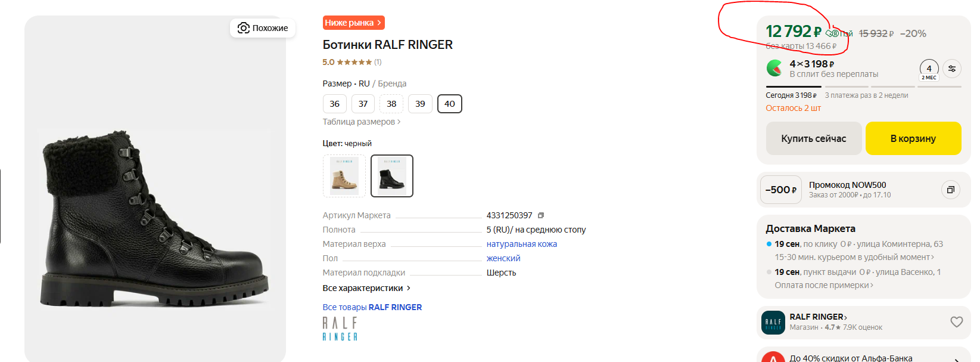Click the 4 months split plan circle
Screen dimensions: 980x362
click(929, 70)
